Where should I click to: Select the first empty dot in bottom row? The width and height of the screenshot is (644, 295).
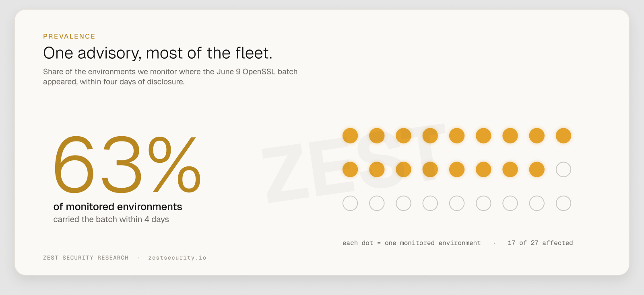coord(350,203)
